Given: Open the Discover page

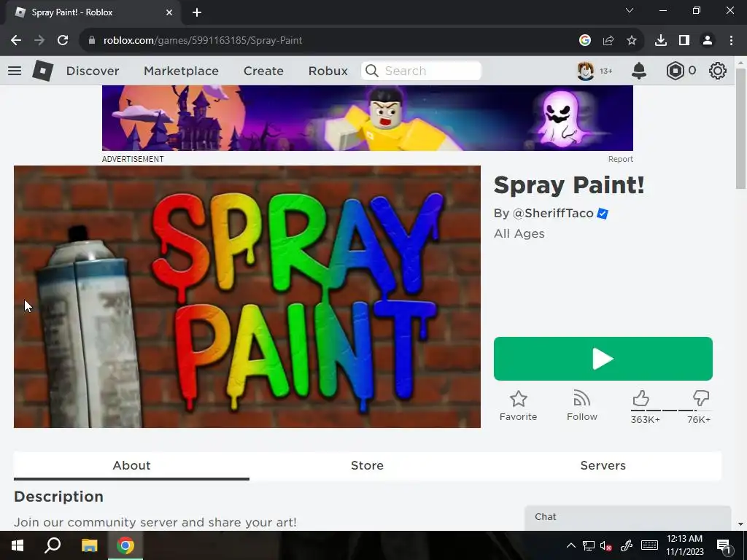Looking at the screenshot, I should tap(93, 71).
